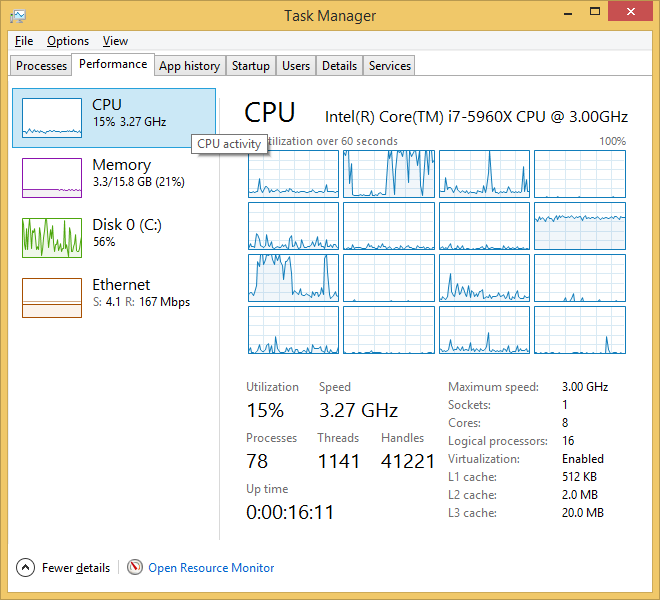Click the third row first column core graph

point(293,278)
